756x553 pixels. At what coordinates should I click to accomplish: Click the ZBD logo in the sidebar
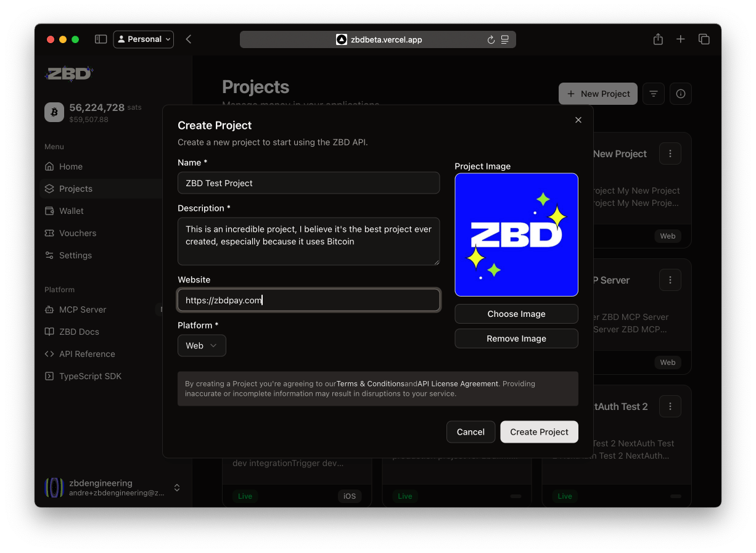69,74
